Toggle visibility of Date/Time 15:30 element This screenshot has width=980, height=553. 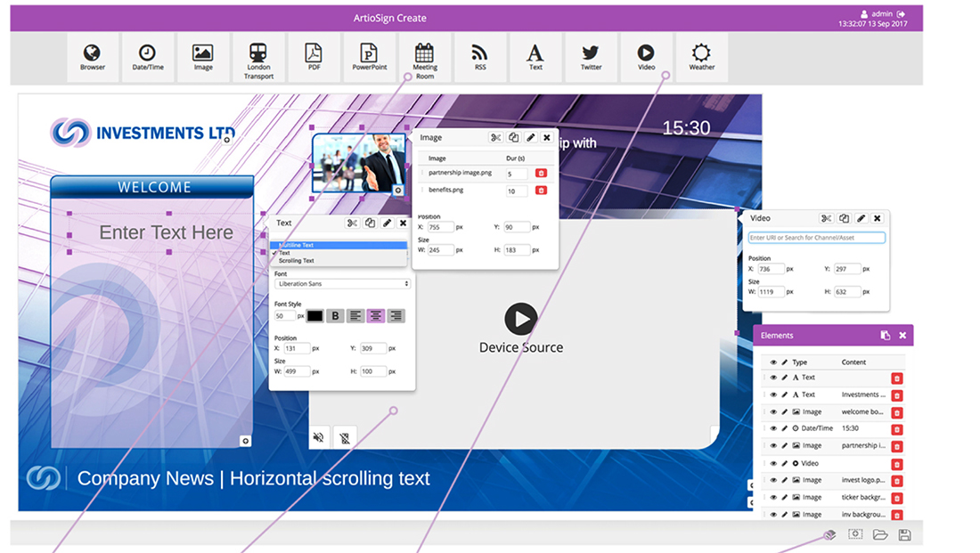click(x=773, y=428)
